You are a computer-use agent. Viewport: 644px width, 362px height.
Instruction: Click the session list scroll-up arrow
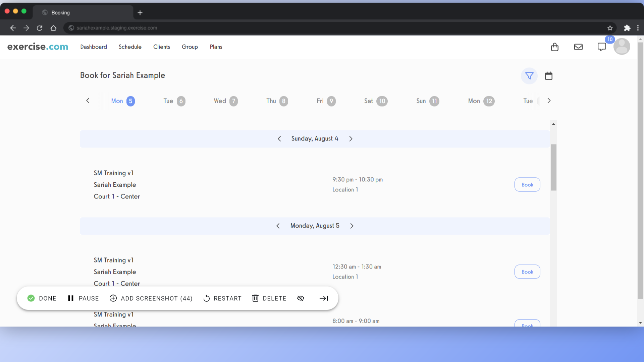click(553, 124)
